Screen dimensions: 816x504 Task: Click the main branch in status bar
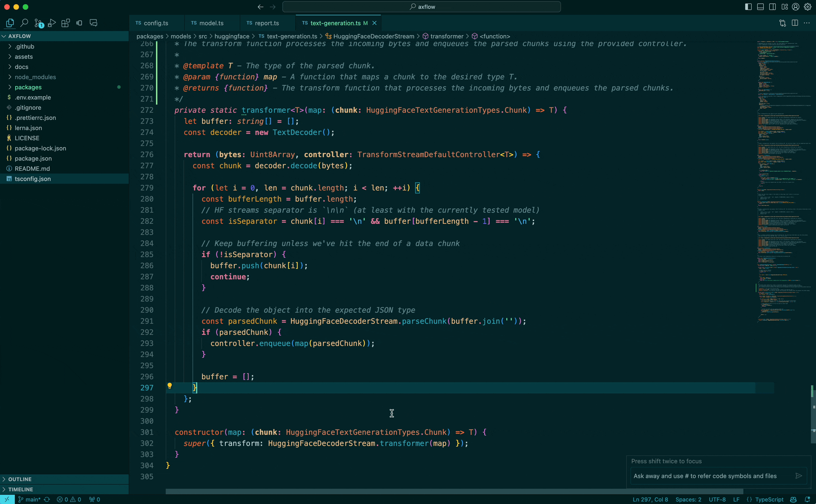tap(32, 499)
